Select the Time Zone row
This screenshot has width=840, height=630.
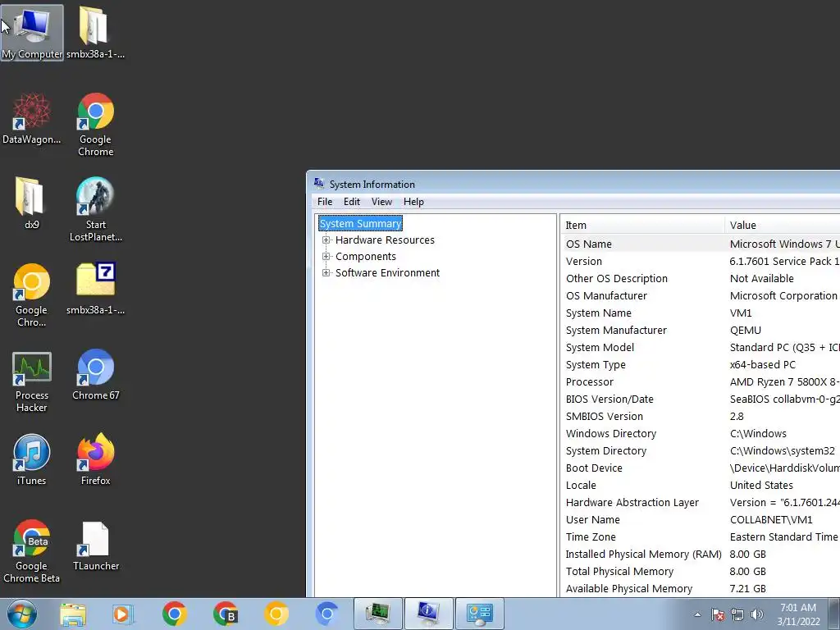(701, 536)
